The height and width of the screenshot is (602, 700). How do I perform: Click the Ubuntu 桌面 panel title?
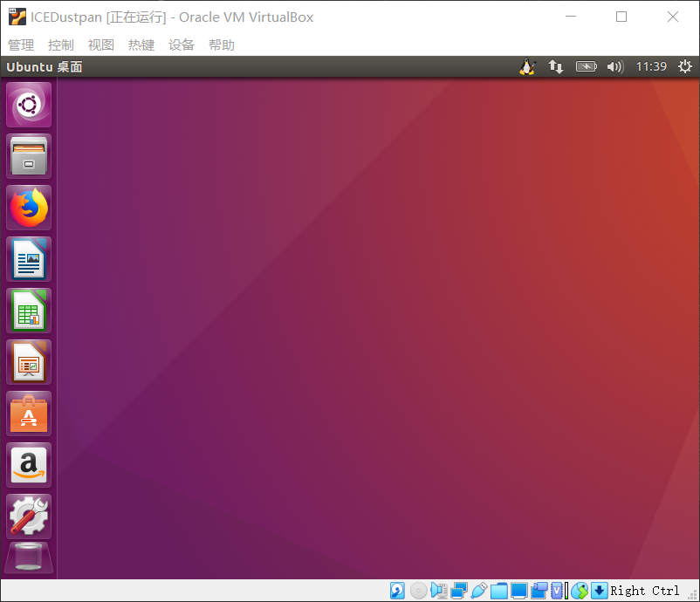tap(45, 67)
